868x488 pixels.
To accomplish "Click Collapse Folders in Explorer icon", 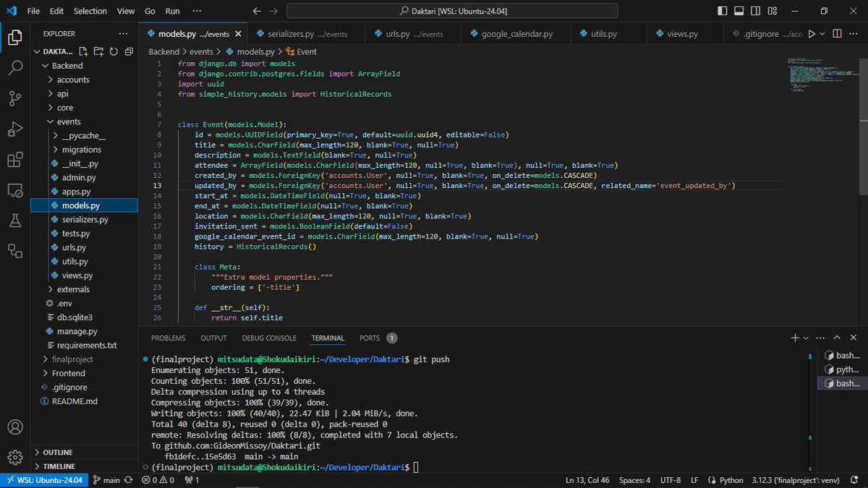I will (x=128, y=52).
